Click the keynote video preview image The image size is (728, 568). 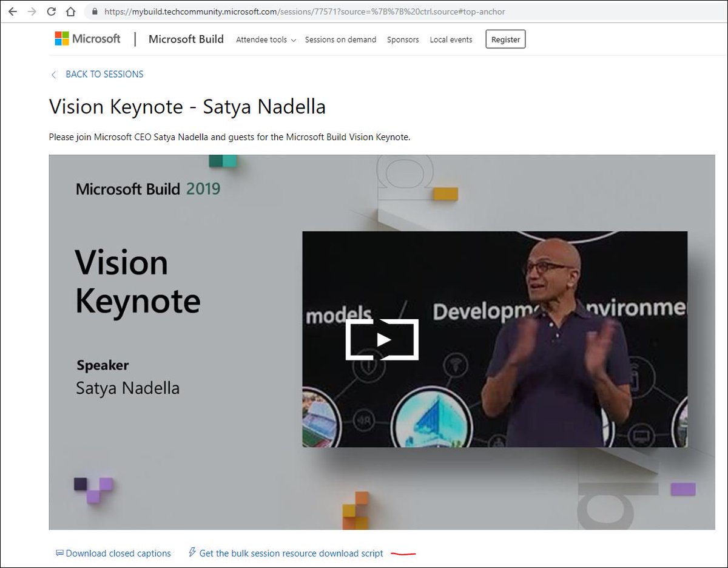point(494,339)
